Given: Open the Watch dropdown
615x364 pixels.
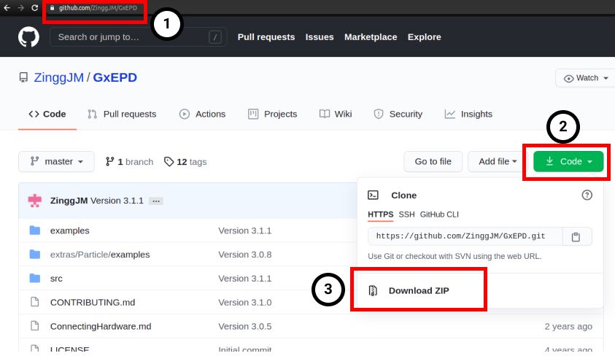Looking at the screenshot, I should [586, 78].
